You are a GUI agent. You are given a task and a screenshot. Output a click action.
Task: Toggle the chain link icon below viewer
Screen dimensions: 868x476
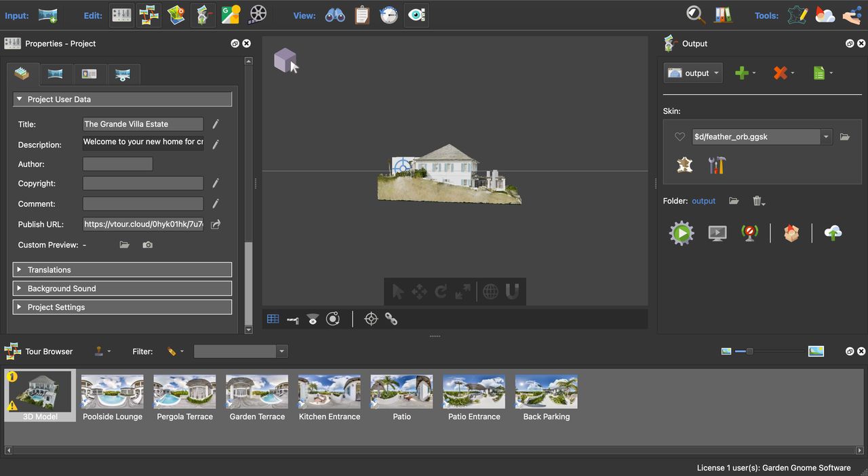click(x=391, y=319)
